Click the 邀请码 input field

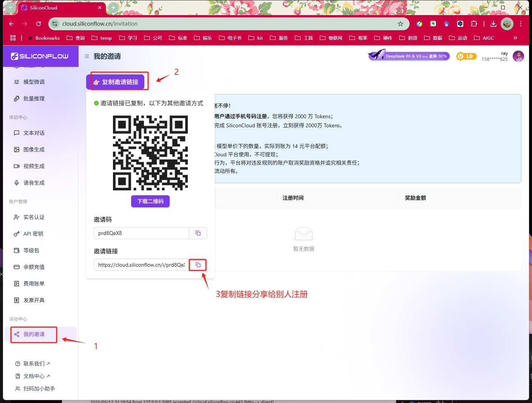pos(141,233)
